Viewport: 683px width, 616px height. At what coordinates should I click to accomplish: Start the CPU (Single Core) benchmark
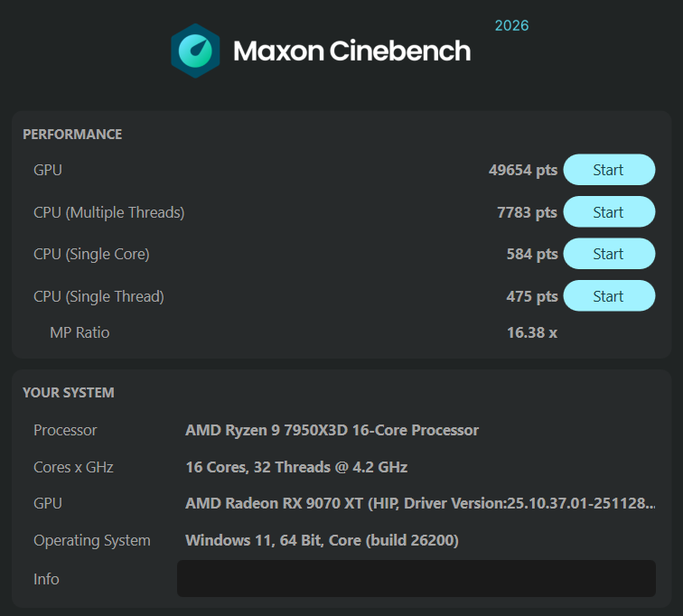pos(609,254)
